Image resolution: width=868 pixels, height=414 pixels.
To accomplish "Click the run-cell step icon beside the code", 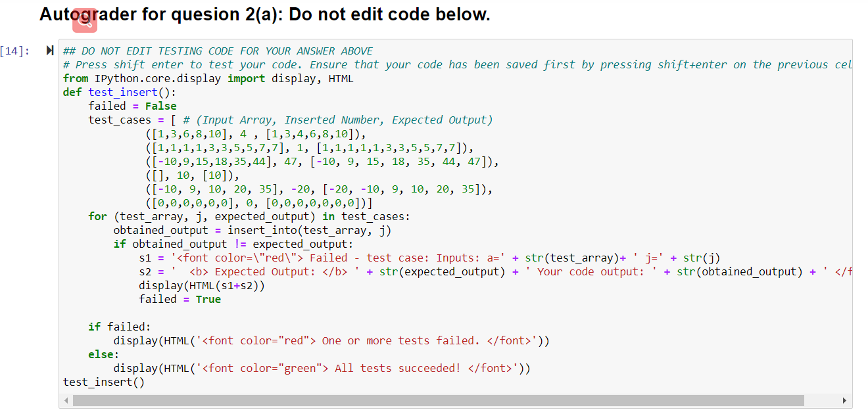I will coord(49,50).
